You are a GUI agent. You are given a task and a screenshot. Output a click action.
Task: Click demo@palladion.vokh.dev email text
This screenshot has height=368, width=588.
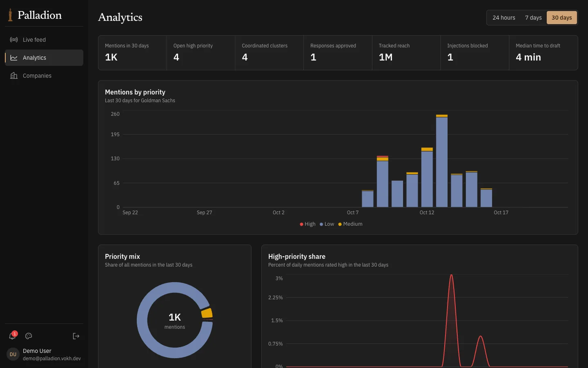coord(52,359)
